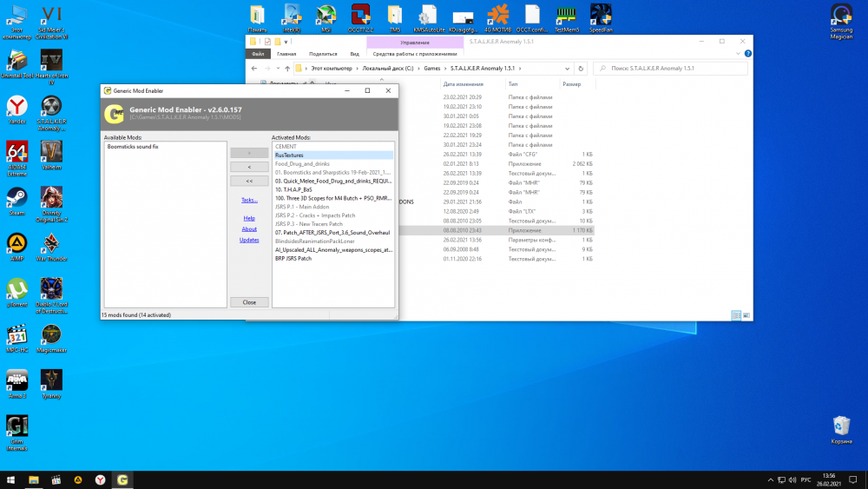Click the Updates link
Viewport: 868px width, 489px height.
click(x=249, y=240)
